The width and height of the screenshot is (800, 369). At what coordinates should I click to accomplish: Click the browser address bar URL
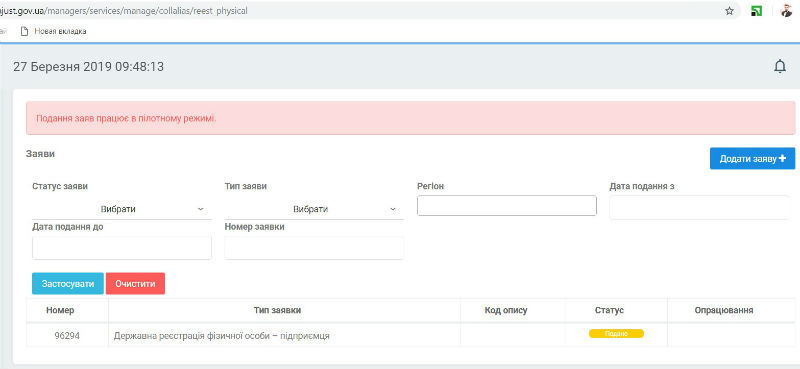pyautogui.click(x=124, y=10)
